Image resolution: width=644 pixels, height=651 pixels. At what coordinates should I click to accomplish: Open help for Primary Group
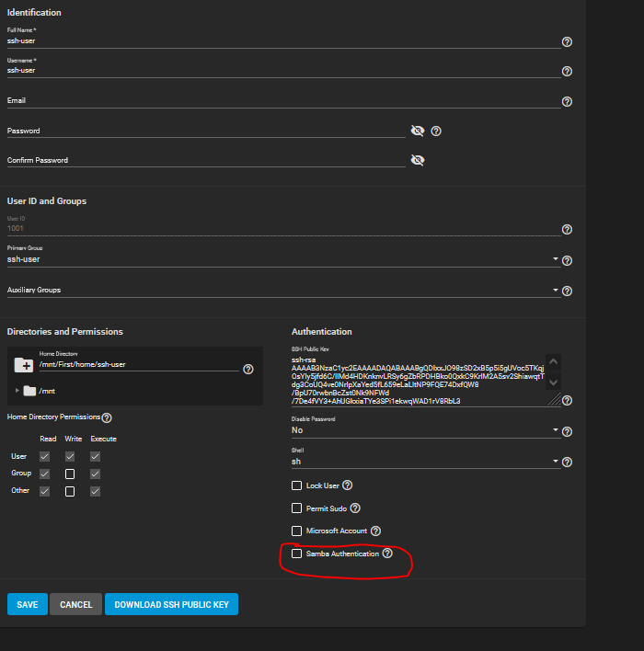567,261
